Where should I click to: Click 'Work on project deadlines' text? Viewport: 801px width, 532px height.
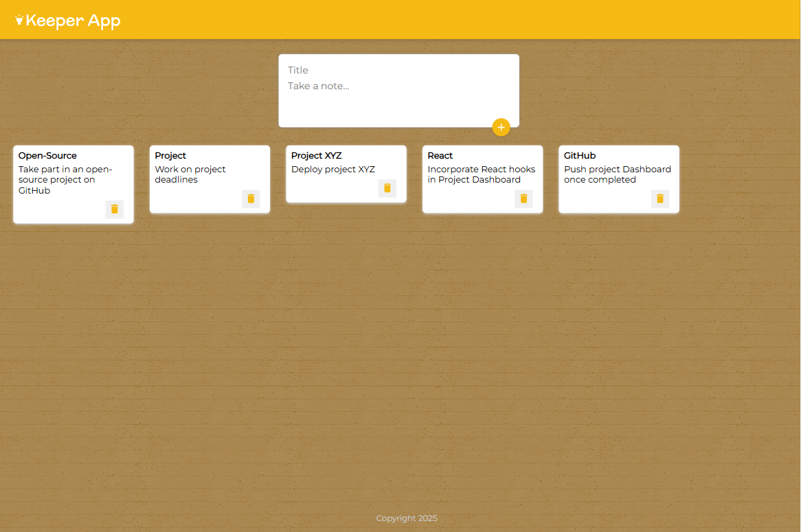pyautogui.click(x=190, y=174)
